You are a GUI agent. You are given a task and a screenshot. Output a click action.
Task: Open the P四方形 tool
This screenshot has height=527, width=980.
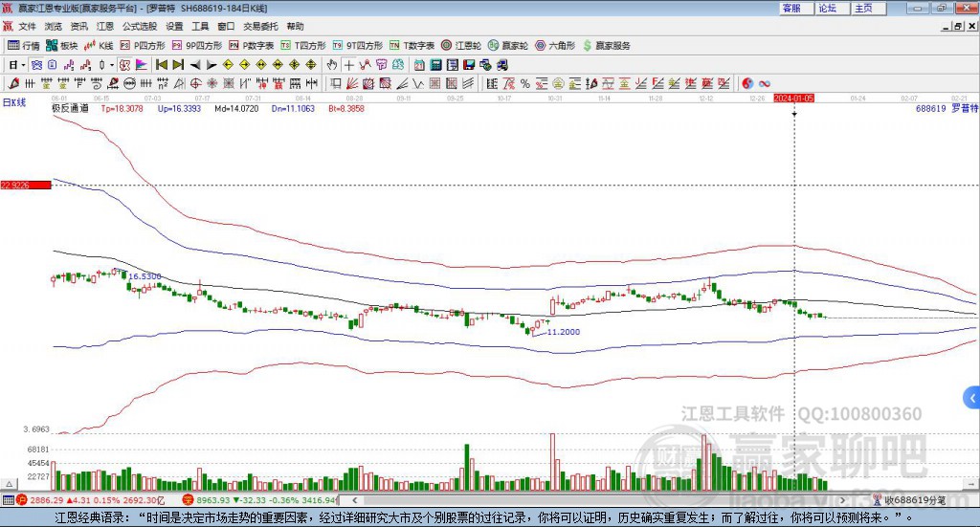(x=143, y=46)
